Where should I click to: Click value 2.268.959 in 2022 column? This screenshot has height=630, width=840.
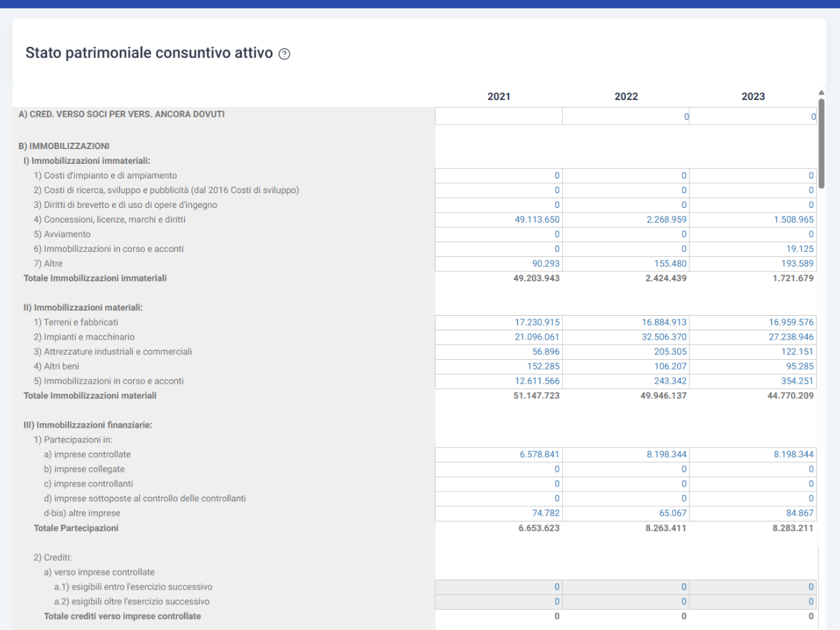[668, 220]
